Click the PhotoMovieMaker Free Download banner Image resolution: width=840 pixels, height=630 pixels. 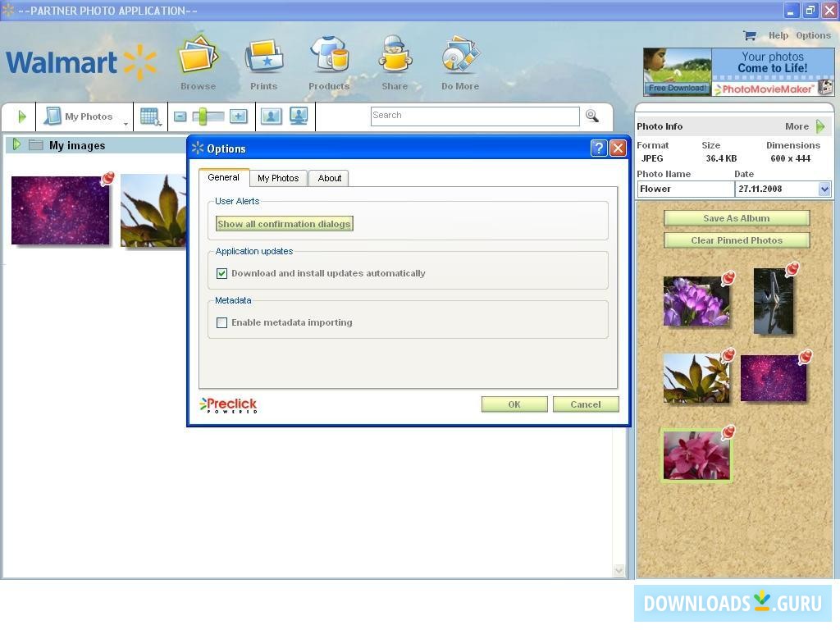[x=738, y=72]
